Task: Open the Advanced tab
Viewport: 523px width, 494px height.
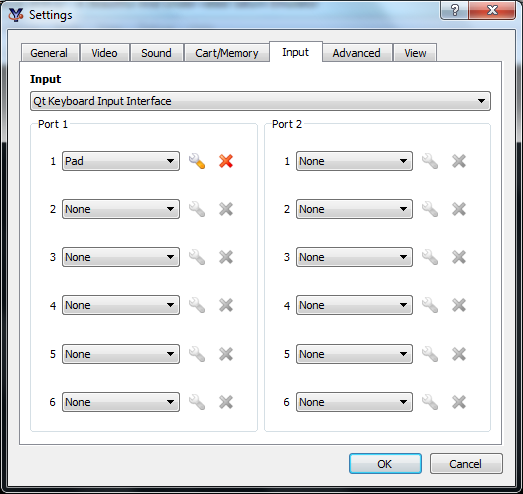Action: pos(357,53)
